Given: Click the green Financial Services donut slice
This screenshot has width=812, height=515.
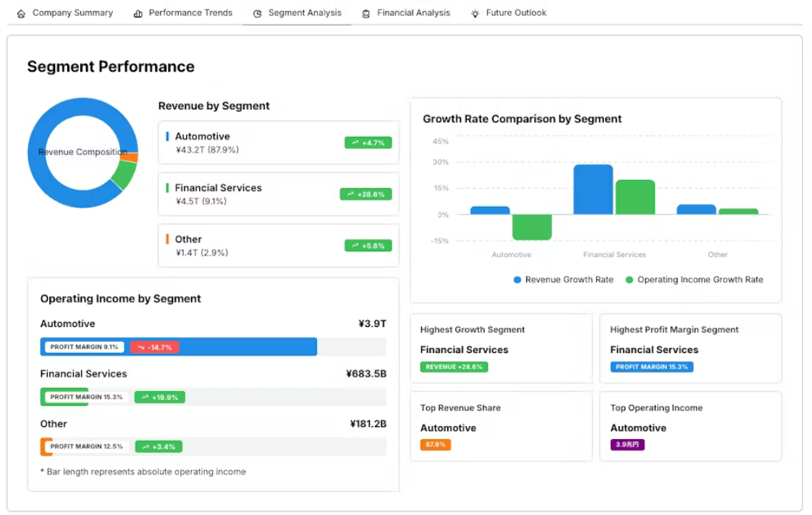Looking at the screenshot, I should point(124,175).
